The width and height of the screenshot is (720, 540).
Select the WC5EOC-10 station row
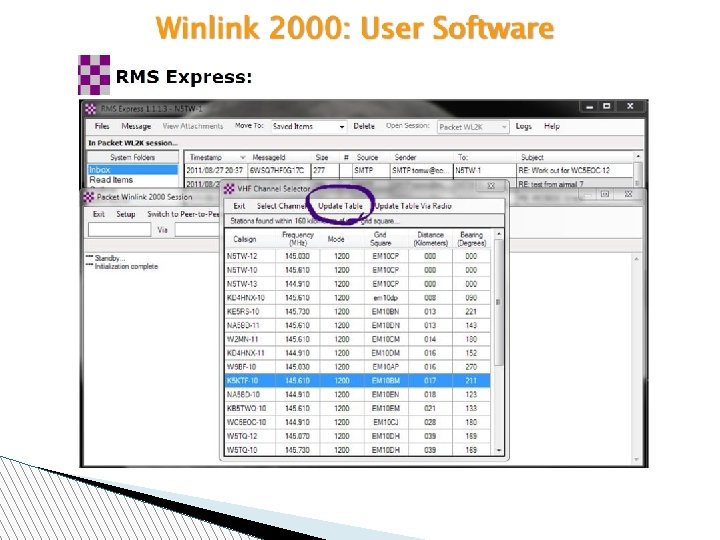click(x=358, y=422)
